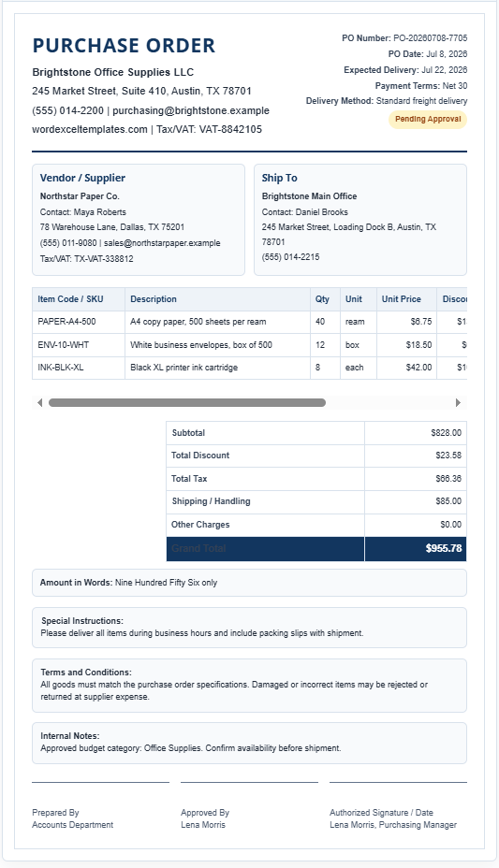Image resolution: width=499 pixels, height=868 pixels.
Task: Click the White business envelopes description cell
Action: click(217, 345)
